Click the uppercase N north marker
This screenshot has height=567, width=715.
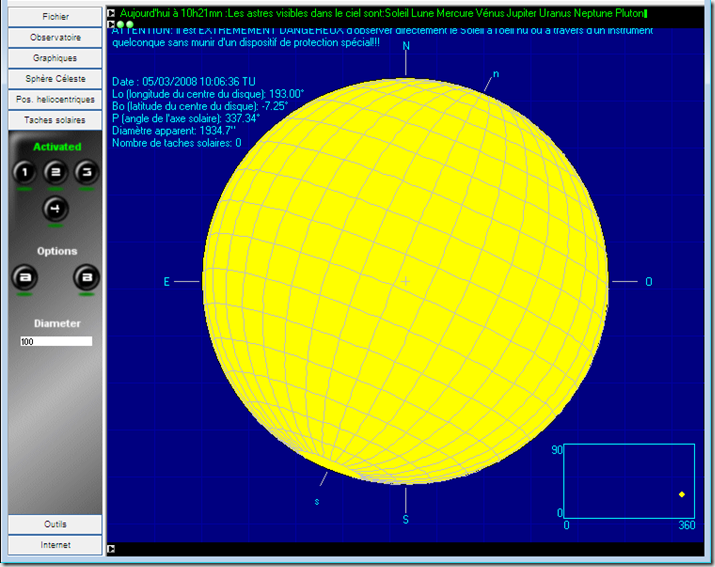pos(406,46)
